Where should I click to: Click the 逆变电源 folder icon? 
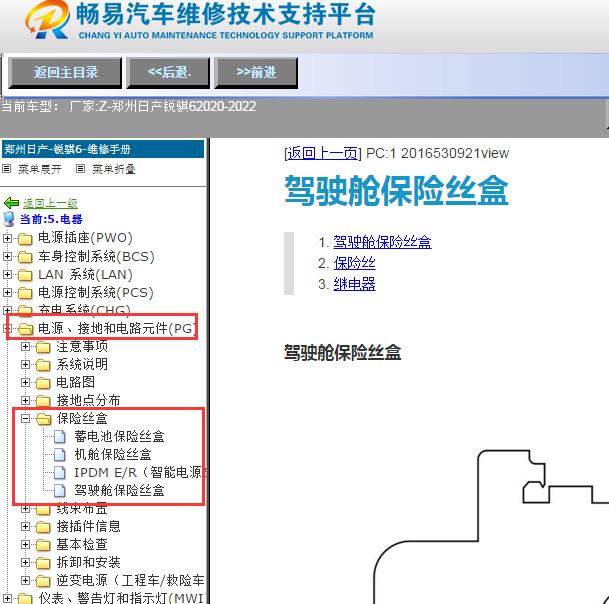tap(44, 581)
